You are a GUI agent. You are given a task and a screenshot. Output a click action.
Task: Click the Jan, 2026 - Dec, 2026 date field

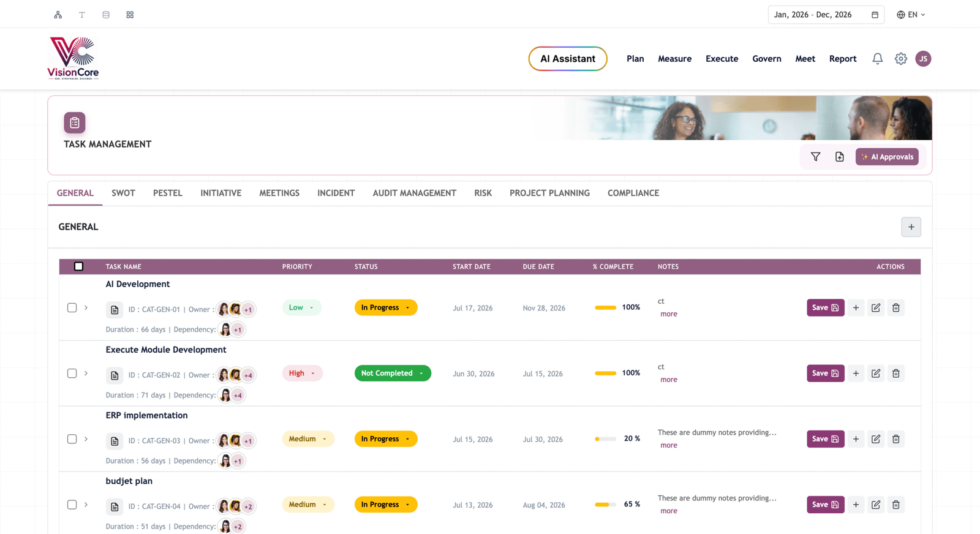pos(825,15)
